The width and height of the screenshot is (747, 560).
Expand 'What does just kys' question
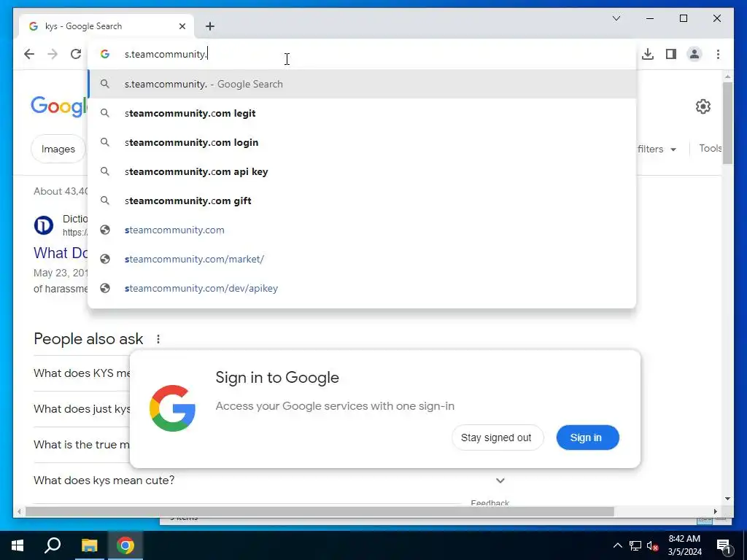coord(82,409)
